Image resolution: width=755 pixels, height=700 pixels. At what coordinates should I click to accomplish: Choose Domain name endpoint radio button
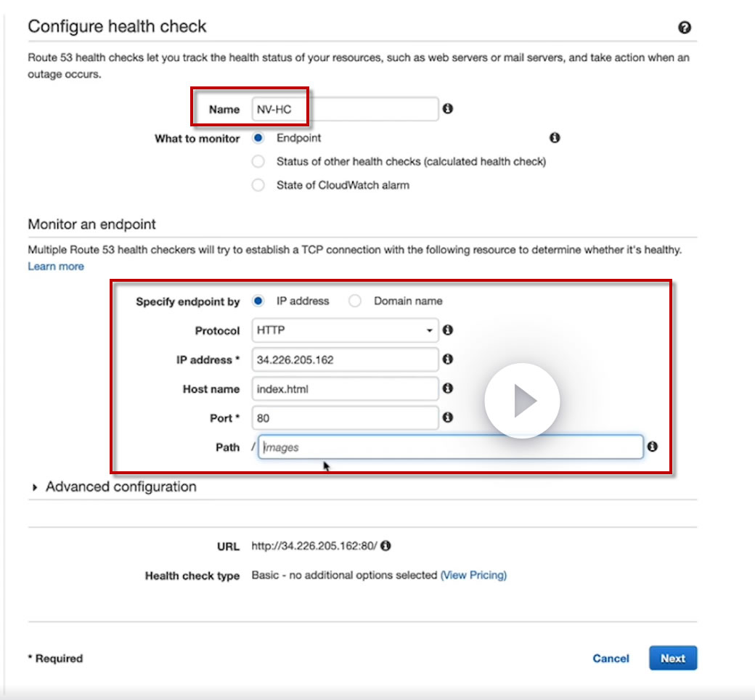355,301
